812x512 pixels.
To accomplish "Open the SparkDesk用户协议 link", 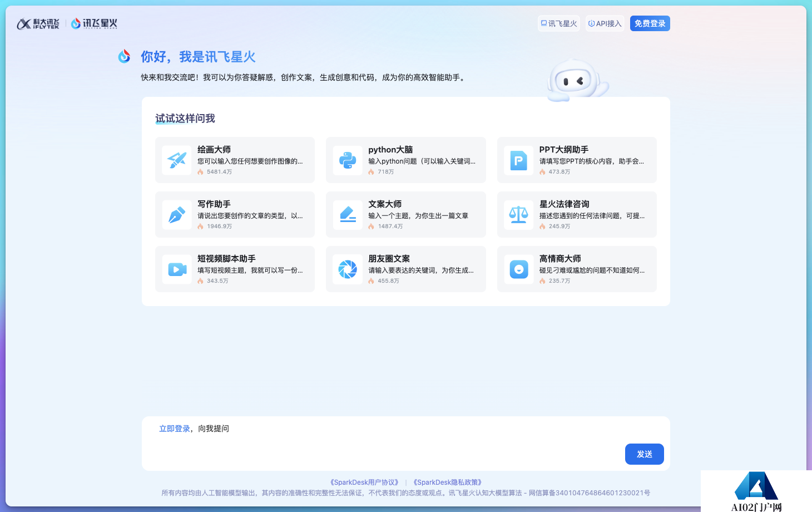I will 364,483.
